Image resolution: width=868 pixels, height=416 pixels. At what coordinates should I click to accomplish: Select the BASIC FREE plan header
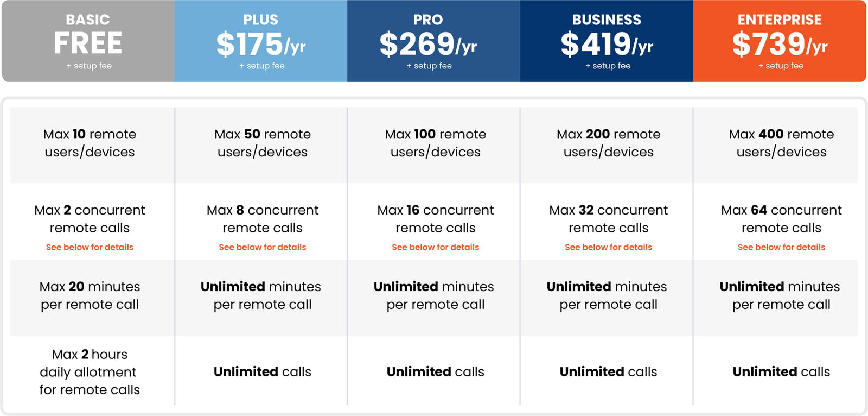point(88,41)
